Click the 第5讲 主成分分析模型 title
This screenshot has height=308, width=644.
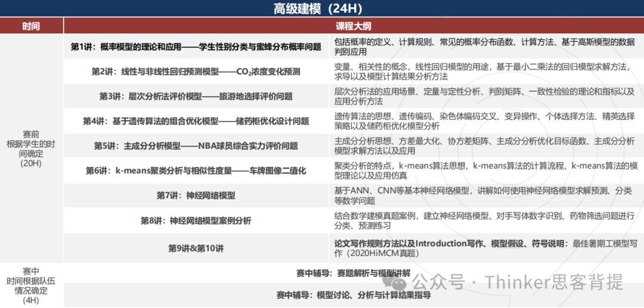pos(196,146)
